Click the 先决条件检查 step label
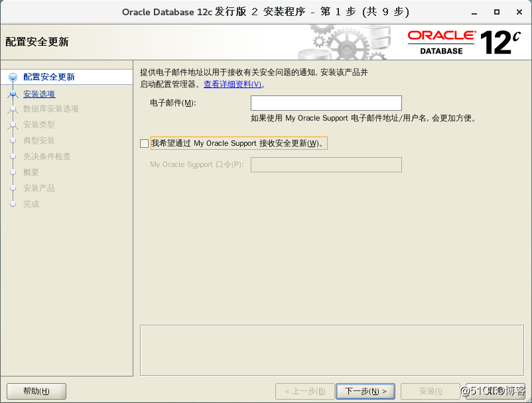Image resolution: width=532 pixels, height=403 pixels. pyautogui.click(x=47, y=156)
